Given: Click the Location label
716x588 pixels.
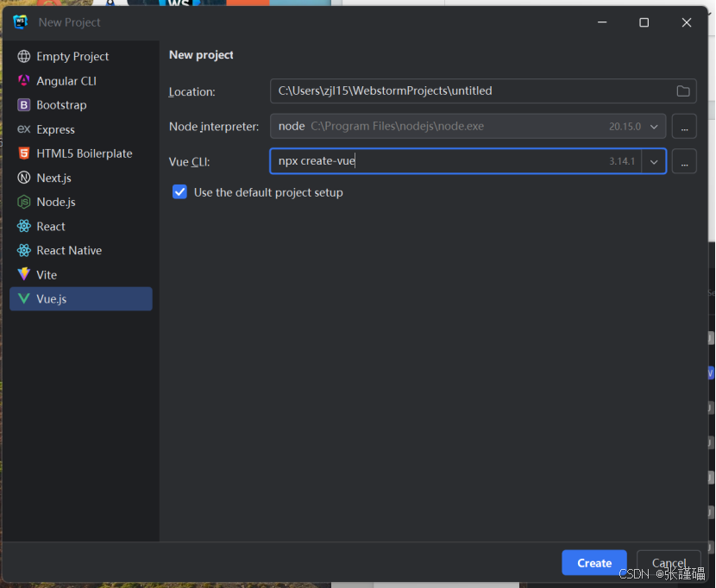Looking at the screenshot, I should (x=192, y=91).
